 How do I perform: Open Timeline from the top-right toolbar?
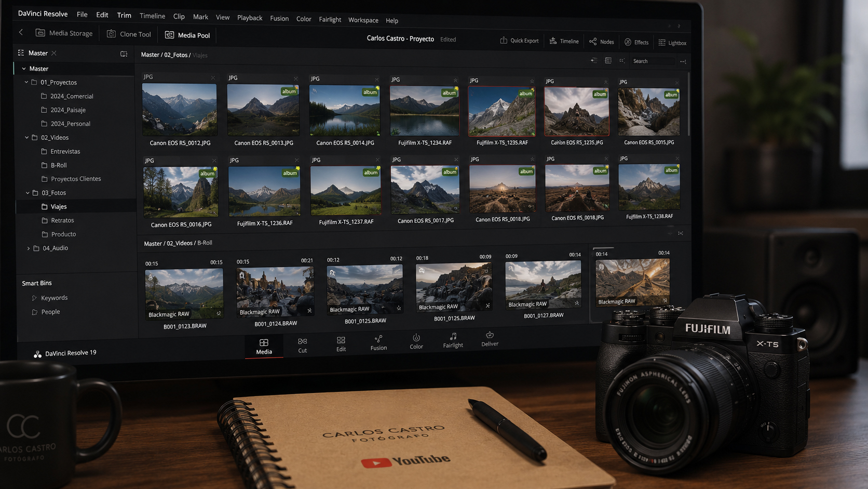[564, 41]
